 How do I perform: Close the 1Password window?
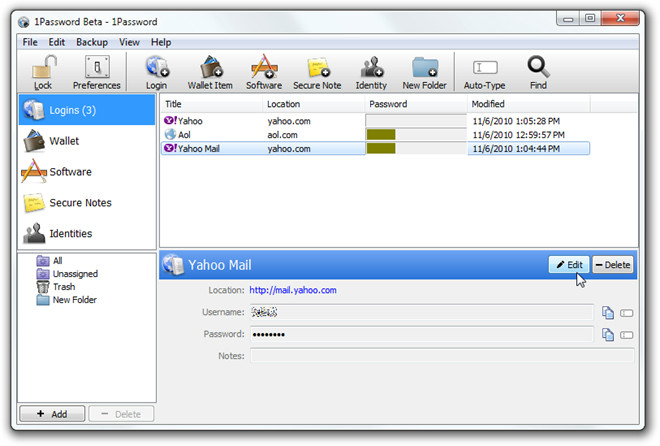620,19
